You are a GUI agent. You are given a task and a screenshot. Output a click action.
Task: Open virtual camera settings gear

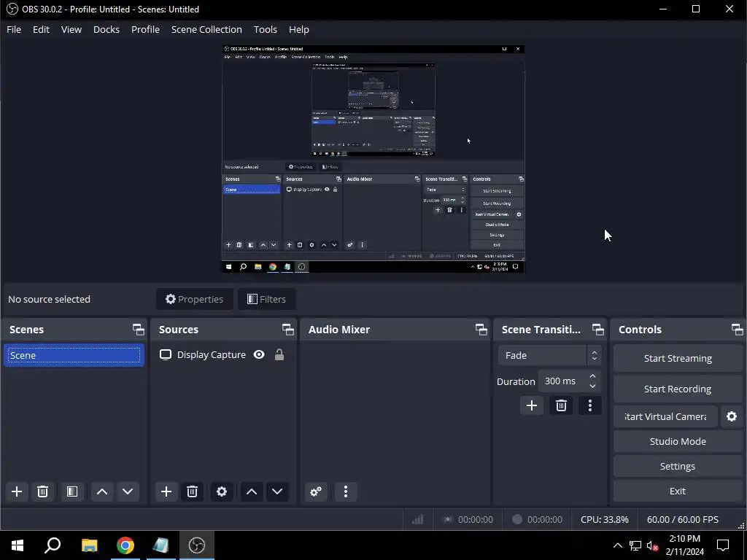click(x=732, y=416)
